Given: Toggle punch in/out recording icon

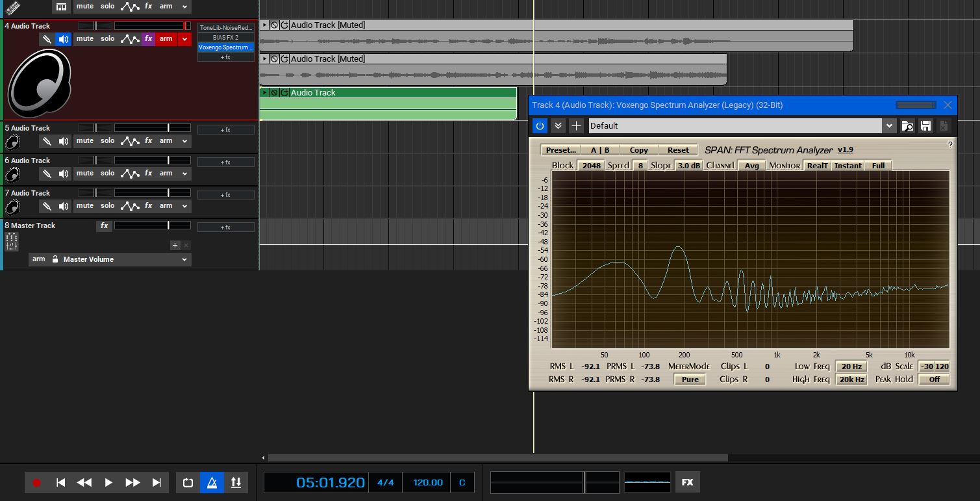Looking at the screenshot, I should [236, 483].
